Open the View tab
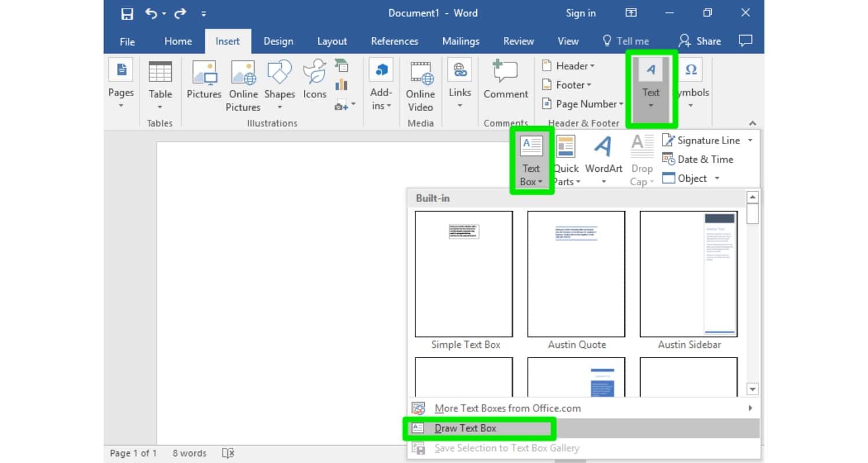Image resolution: width=868 pixels, height=463 pixels. [568, 41]
